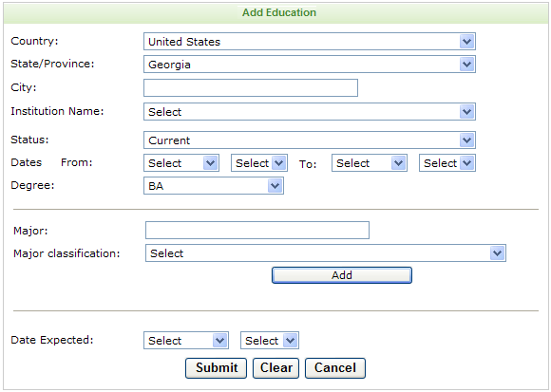This screenshot has height=392, width=551.
Task: Click the Clear button
Action: pyautogui.click(x=275, y=368)
